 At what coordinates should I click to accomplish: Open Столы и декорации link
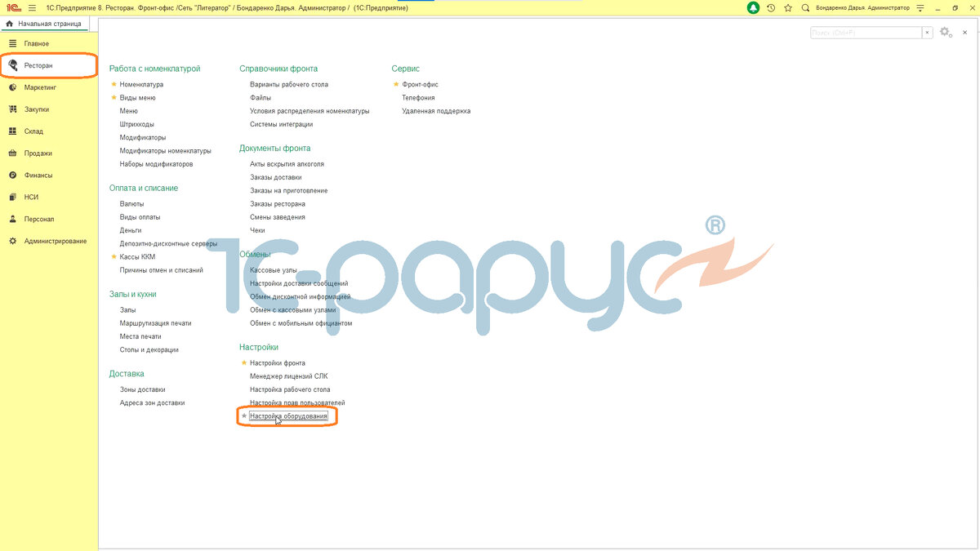pyautogui.click(x=149, y=349)
